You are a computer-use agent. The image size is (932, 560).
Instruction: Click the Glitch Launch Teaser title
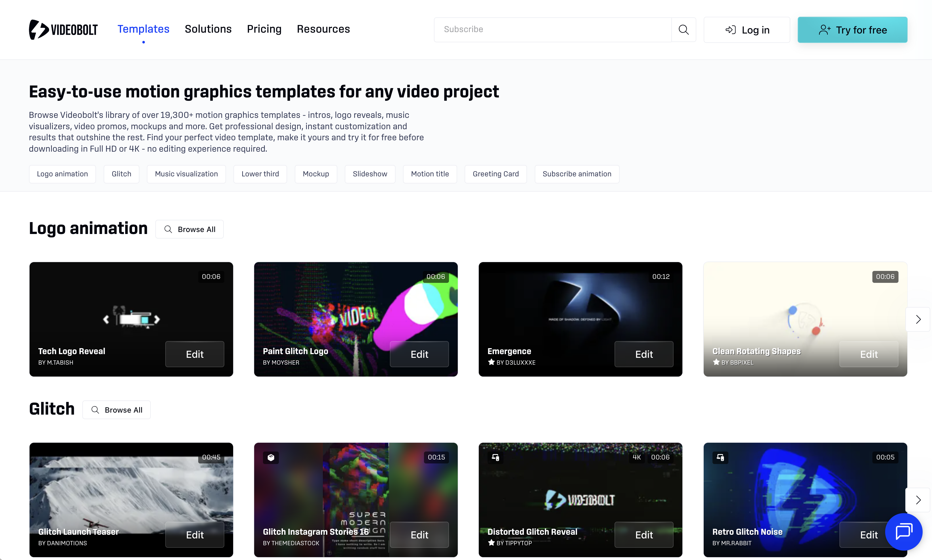click(x=78, y=532)
